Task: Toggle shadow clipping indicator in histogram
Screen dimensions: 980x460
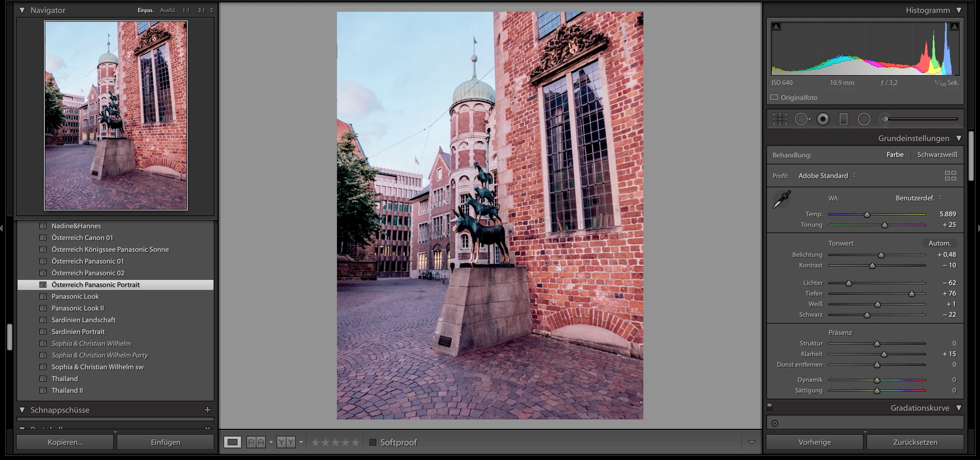Action: click(776, 26)
